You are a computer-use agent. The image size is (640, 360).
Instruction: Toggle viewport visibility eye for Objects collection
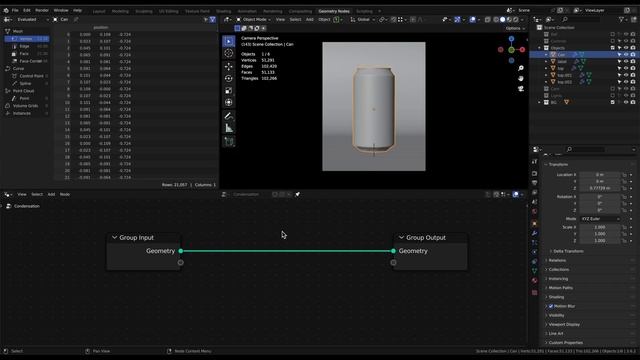click(x=626, y=48)
